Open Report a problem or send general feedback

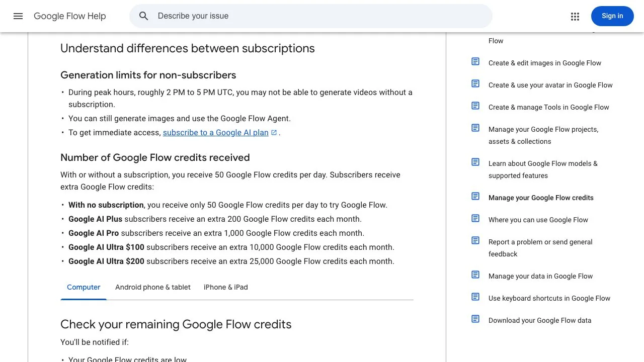(x=540, y=248)
